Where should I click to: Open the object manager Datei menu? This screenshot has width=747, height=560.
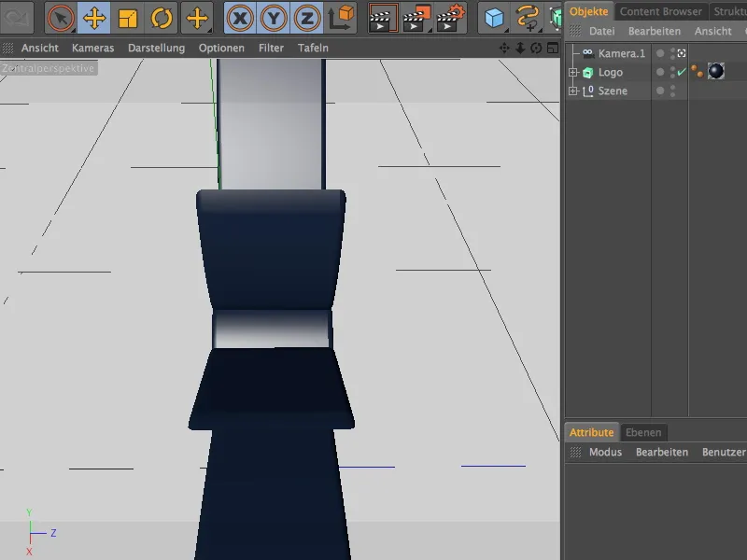tap(601, 32)
